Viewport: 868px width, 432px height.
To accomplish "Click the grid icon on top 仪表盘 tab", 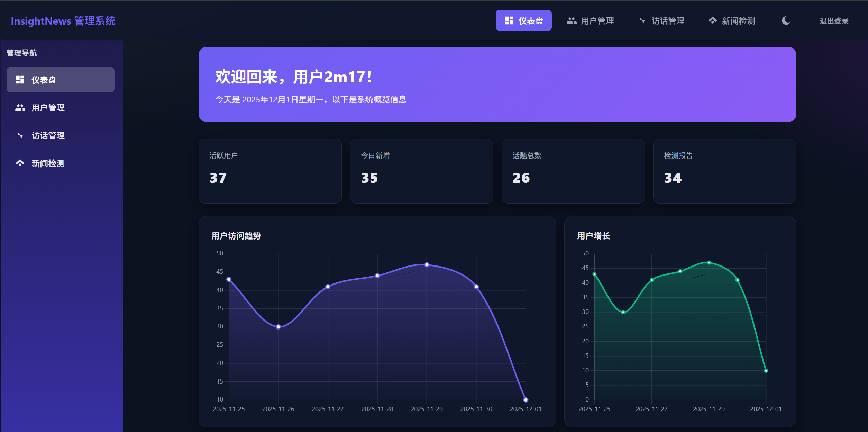I will click(x=509, y=21).
